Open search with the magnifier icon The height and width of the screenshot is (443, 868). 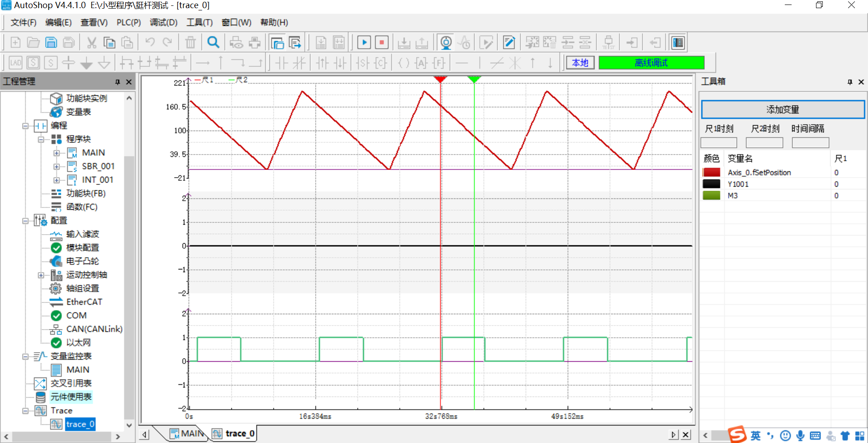[x=213, y=42]
